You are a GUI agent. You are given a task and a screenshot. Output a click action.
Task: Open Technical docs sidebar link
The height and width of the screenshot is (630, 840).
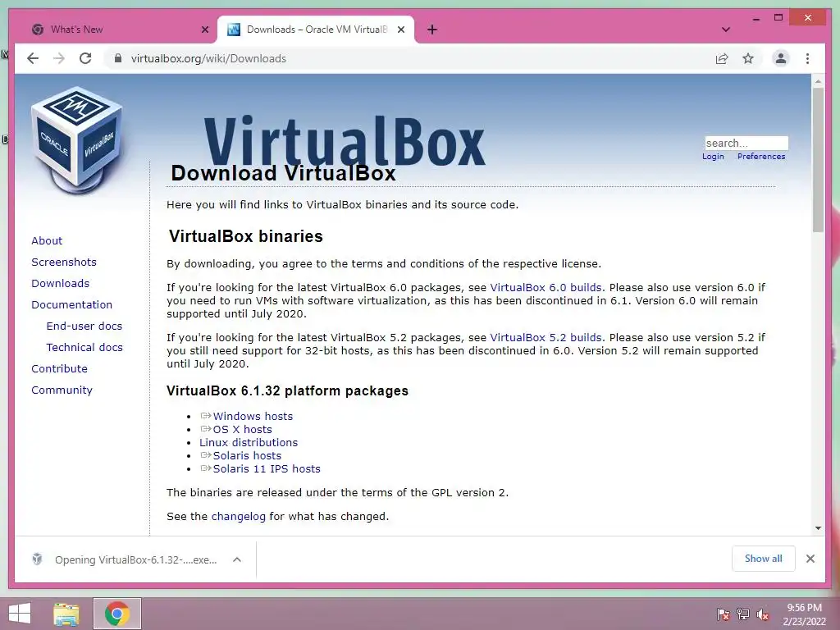pyautogui.click(x=84, y=348)
